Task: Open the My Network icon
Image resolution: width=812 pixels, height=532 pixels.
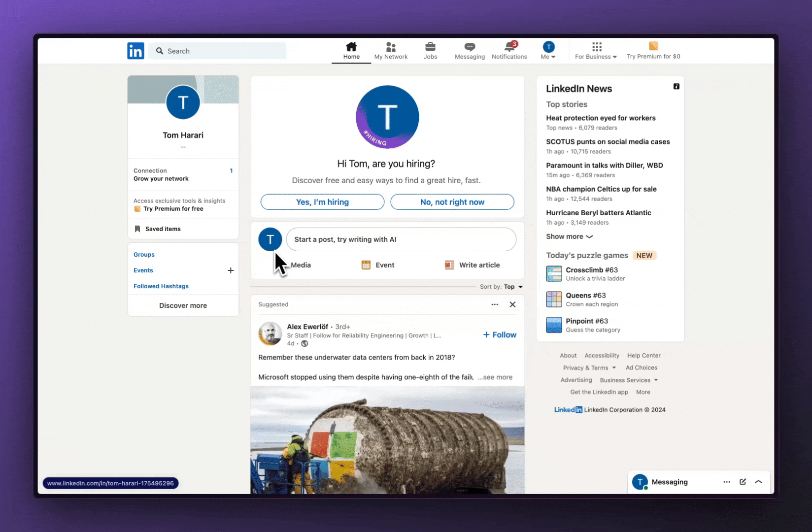Action: pyautogui.click(x=391, y=47)
